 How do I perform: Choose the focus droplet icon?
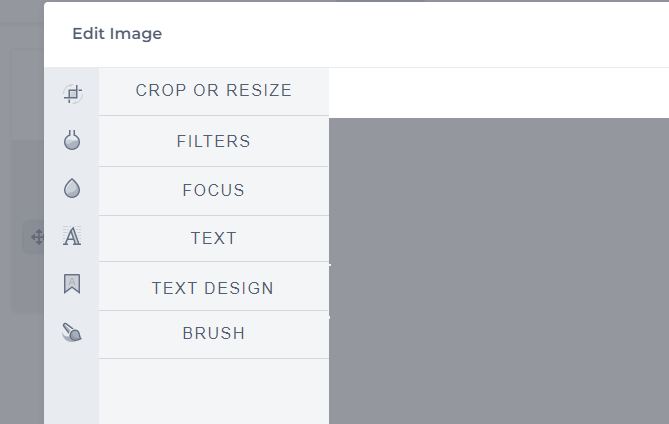pos(72,188)
